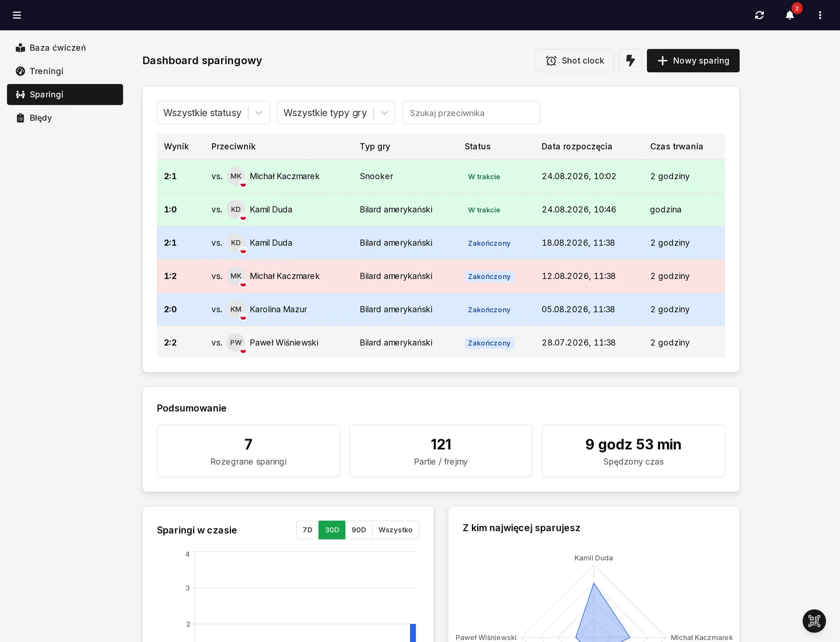Click Karolina Mazur opponent name
Screen dimensions: 840x642
pyautogui.click(x=278, y=309)
